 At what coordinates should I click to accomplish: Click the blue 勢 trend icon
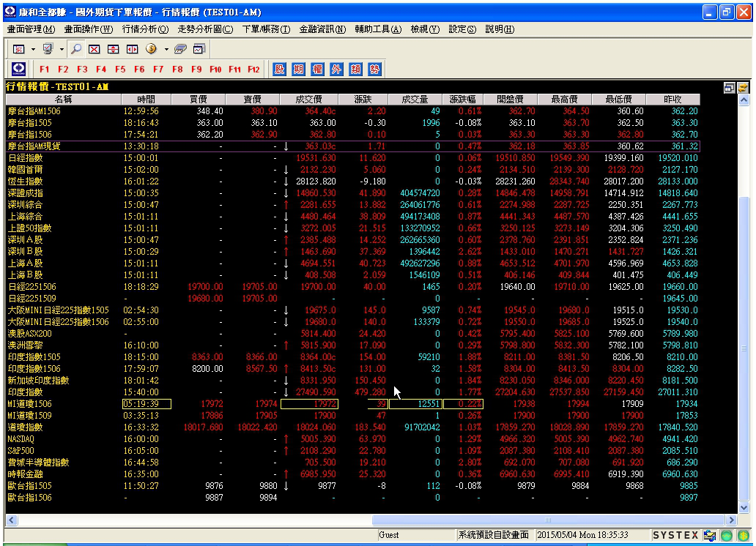click(x=374, y=69)
